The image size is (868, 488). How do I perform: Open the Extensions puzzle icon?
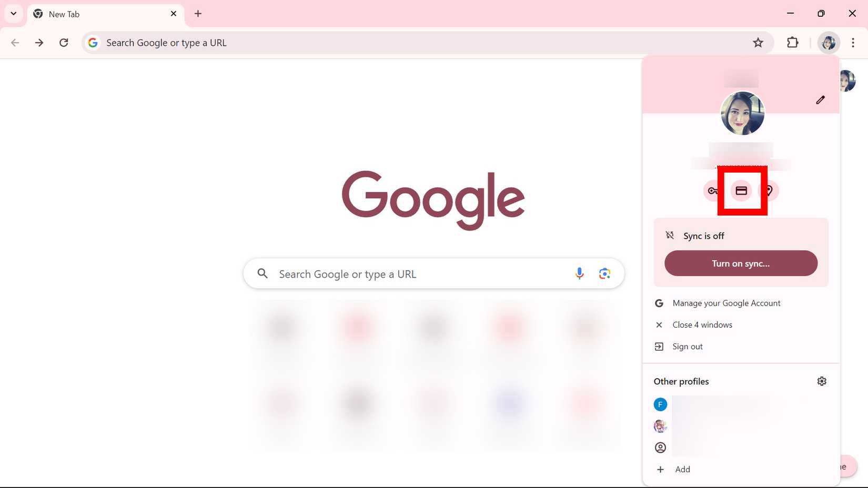792,43
